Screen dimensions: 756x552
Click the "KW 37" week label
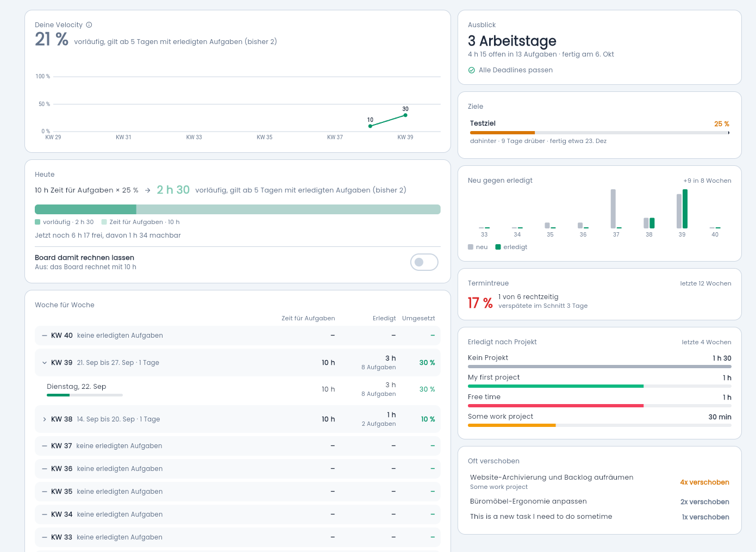click(x=61, y=446)
